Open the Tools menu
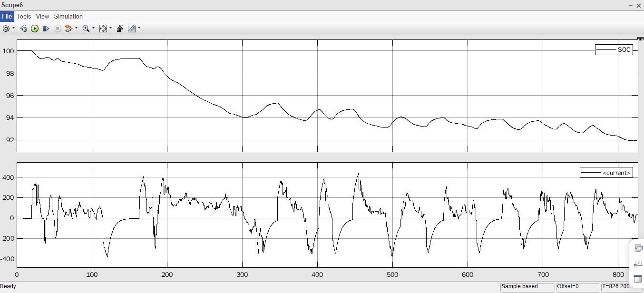 click(24, 16)
